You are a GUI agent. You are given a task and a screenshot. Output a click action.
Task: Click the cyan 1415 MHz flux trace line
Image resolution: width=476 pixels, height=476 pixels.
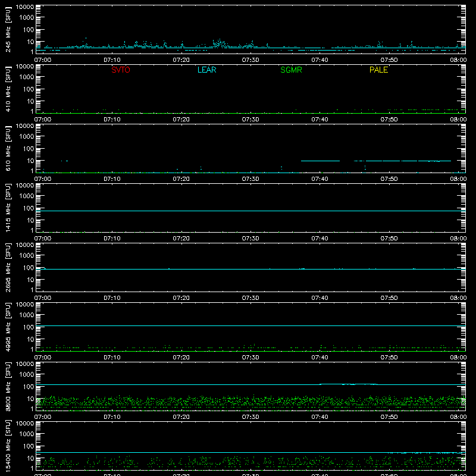pos(250,211)
